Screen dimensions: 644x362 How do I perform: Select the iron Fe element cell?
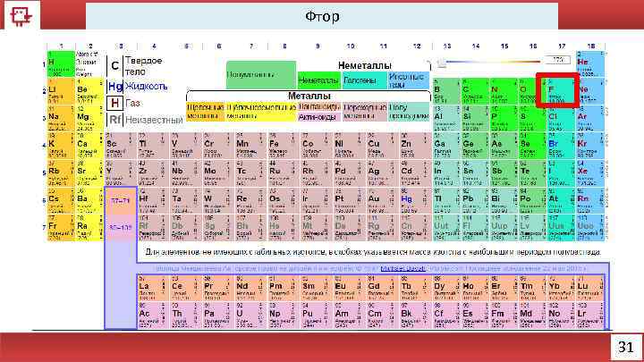tap(284, 146)
